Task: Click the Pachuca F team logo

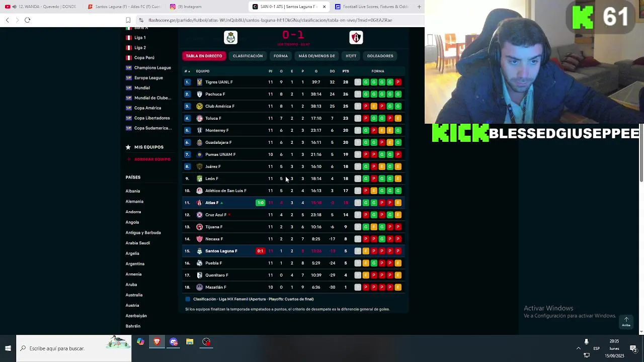Action: pyautogui.click(x=199, y=94)
